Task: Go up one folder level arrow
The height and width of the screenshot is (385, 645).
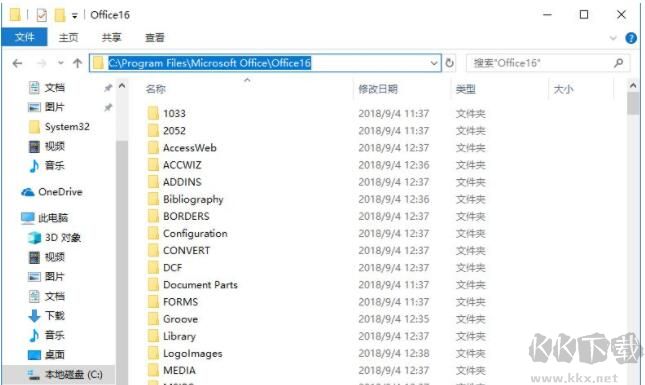Action: click(77, 63)
